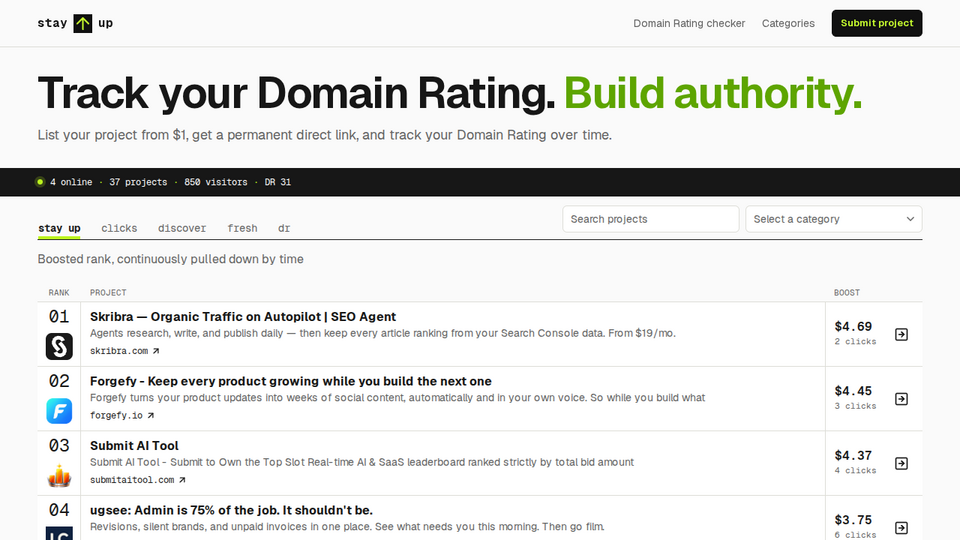Click the Submit project button
Image resolution: width=960 pixels, height=540 pixels.
point(877,23)
